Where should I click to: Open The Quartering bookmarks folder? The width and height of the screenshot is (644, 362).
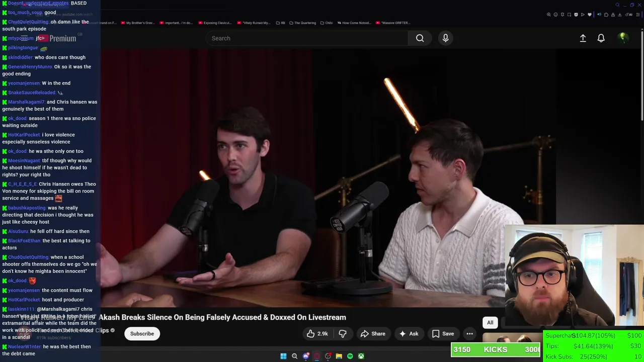(x=302, y=23)
